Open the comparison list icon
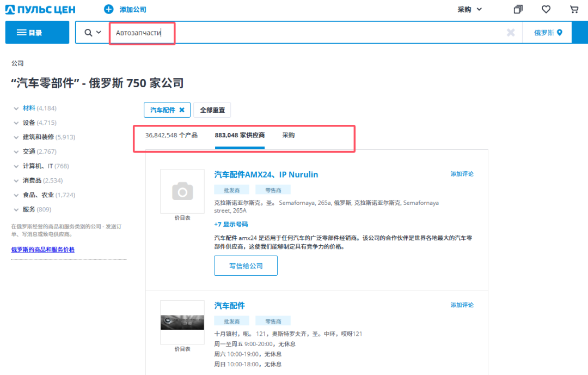 tap(517, 9)
